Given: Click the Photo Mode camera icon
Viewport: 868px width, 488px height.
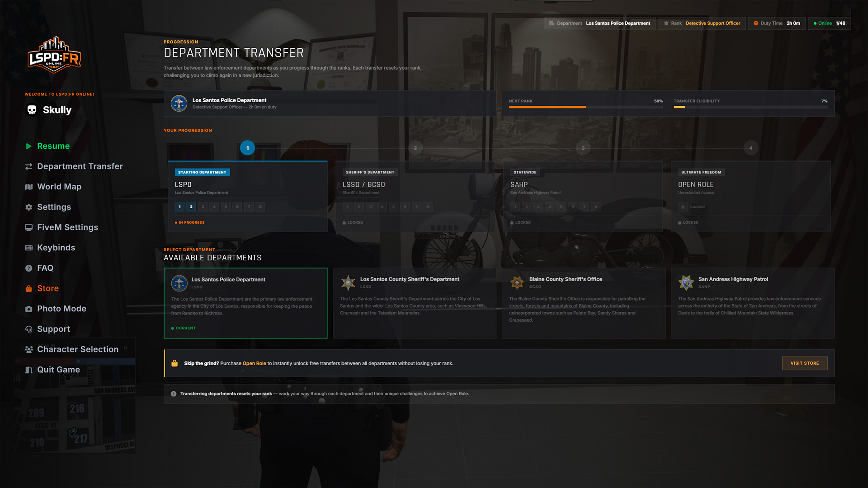Looking at the screenshot, I should click(28, 309).
